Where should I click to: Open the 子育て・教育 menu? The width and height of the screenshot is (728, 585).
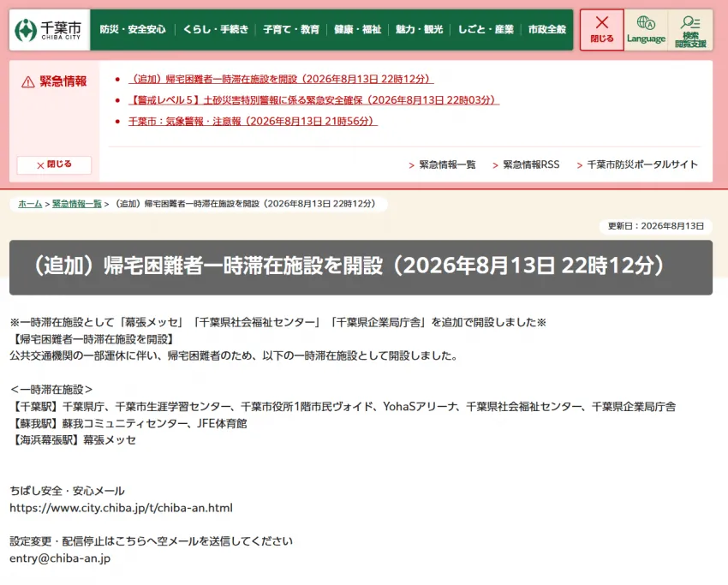(291, 30)
